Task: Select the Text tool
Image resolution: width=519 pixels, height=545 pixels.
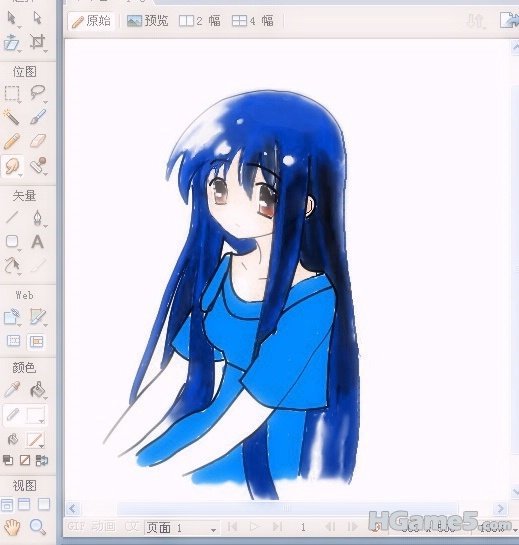Action: tap(37, 242)
